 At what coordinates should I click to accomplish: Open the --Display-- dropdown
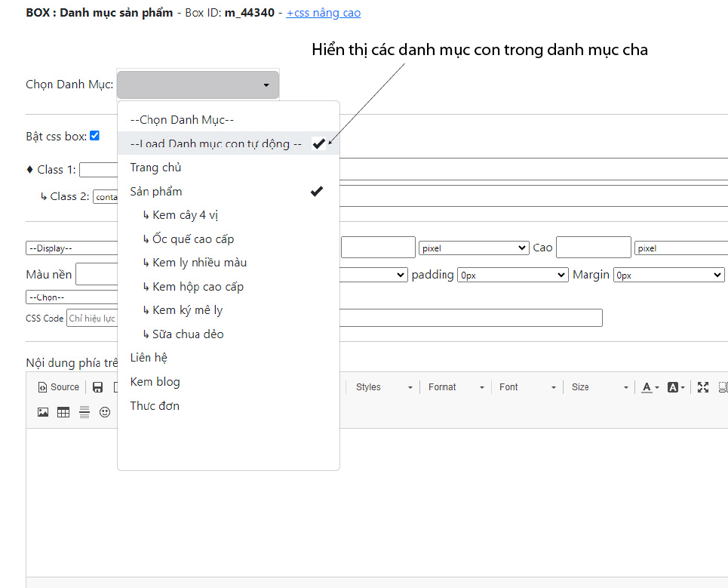(72, 248)
